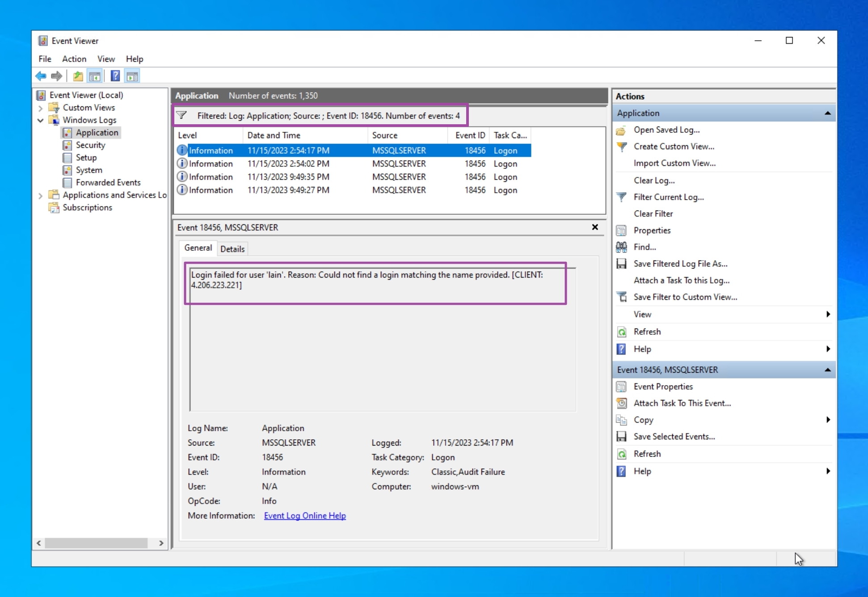
Task: Toggle the Show/Hide Console Tree toolbar icon
Action: coord(95,76)
